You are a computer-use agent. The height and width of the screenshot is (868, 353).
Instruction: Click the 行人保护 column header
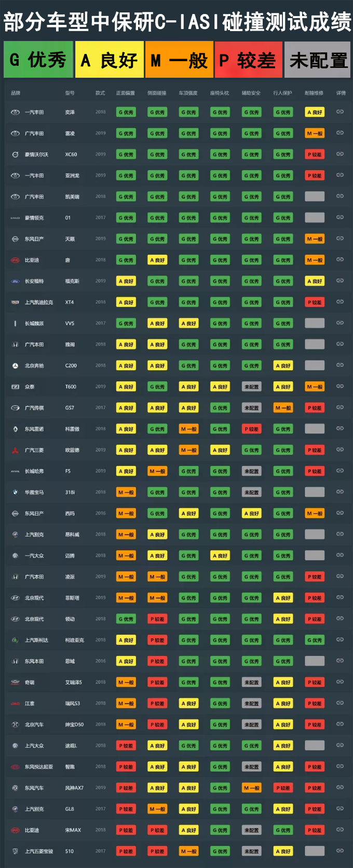(x=282, y=93)
